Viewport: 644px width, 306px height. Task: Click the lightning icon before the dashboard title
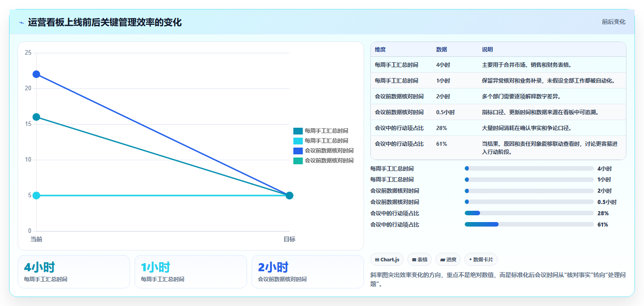[22, 23]
